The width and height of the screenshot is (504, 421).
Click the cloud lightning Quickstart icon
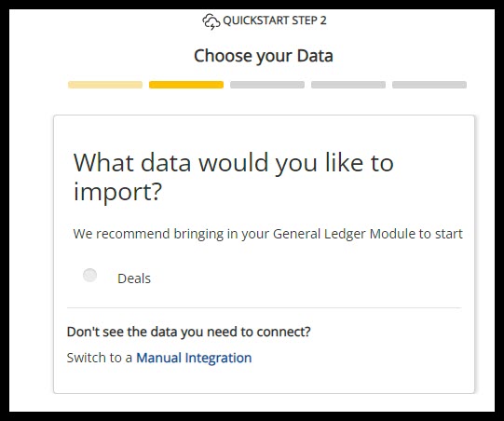(211, 21)
